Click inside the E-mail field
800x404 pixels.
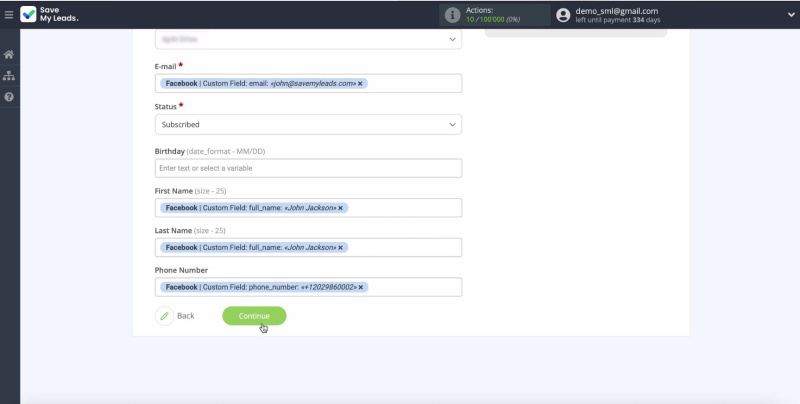click(308, 84)
